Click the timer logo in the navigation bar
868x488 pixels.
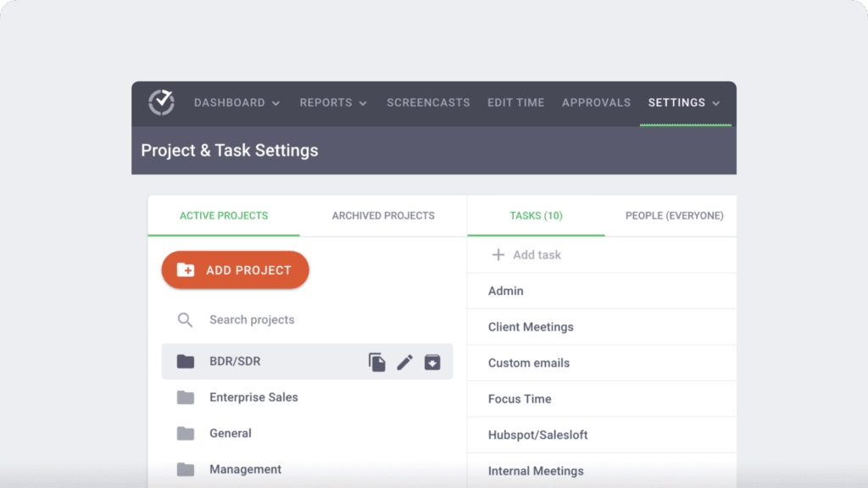pyautogui.click(x=161, y=103)
